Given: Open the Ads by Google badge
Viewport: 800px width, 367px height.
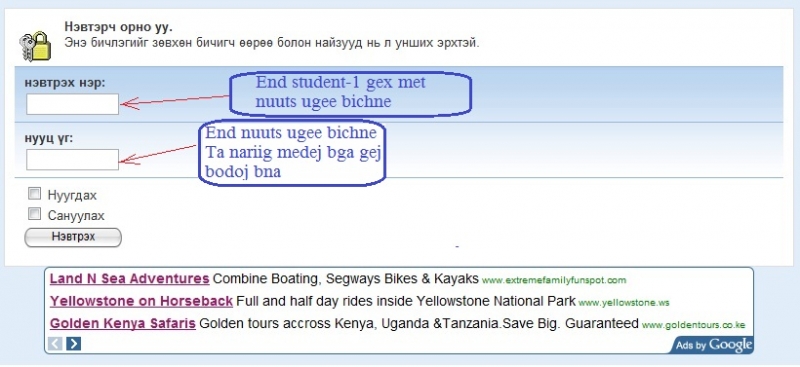Looking at the screenshot, I should pos(713,345).
